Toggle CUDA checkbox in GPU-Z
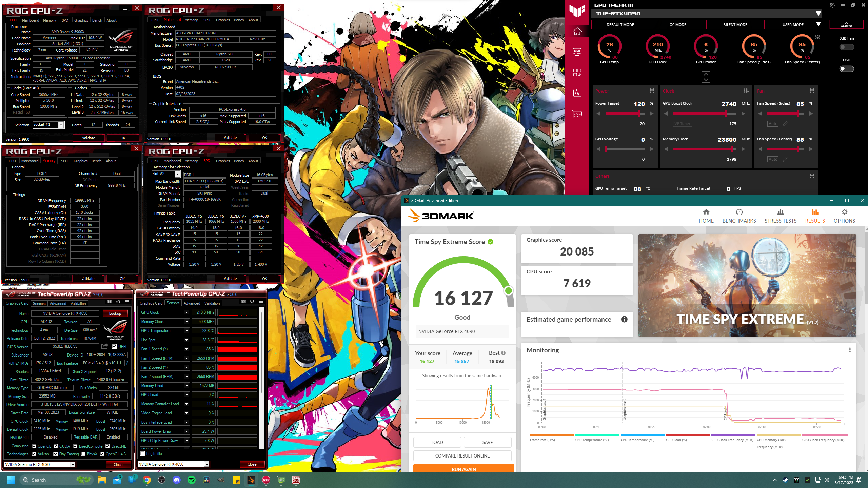Image resolution: width=868 pixels, height=488 pixels. tap(56, 446)
